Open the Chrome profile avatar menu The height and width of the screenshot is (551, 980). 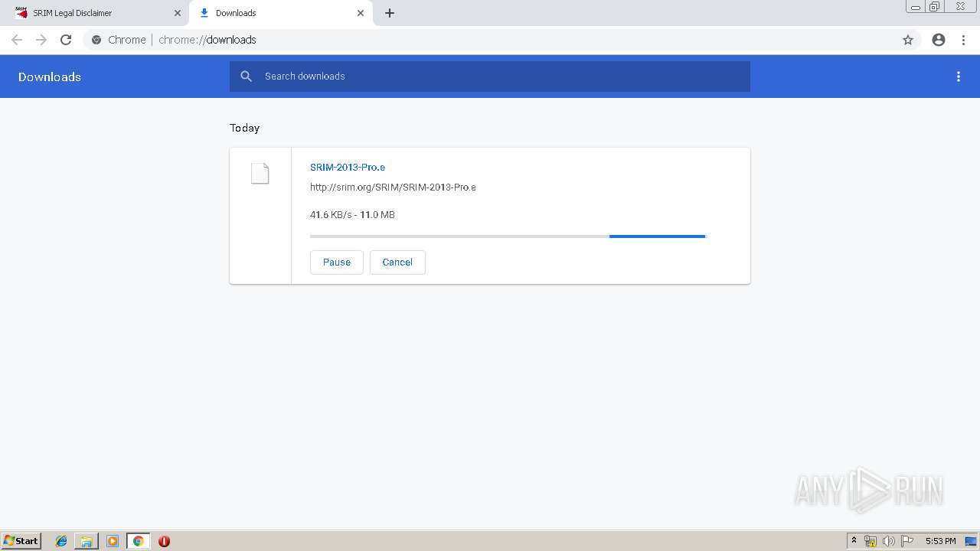tap(939, 40)
